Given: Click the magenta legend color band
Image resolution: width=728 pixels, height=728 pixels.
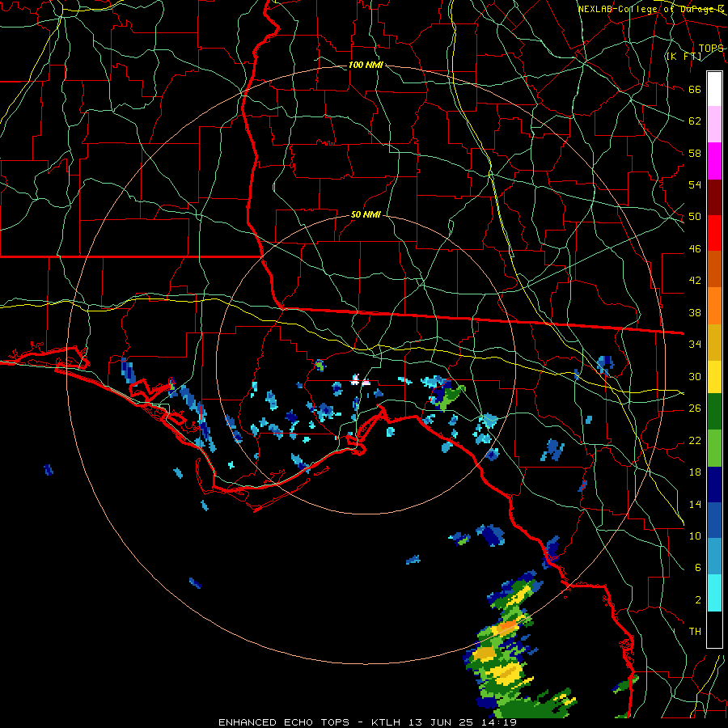Looking at the screenshot, I should tap(714, 161).
